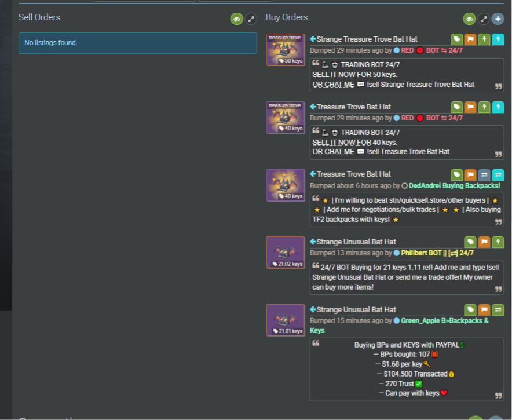Open the Green_Apple B>Backpacks & Keys profile link
This screenshot has width=512, height=420.
point(399,326)
